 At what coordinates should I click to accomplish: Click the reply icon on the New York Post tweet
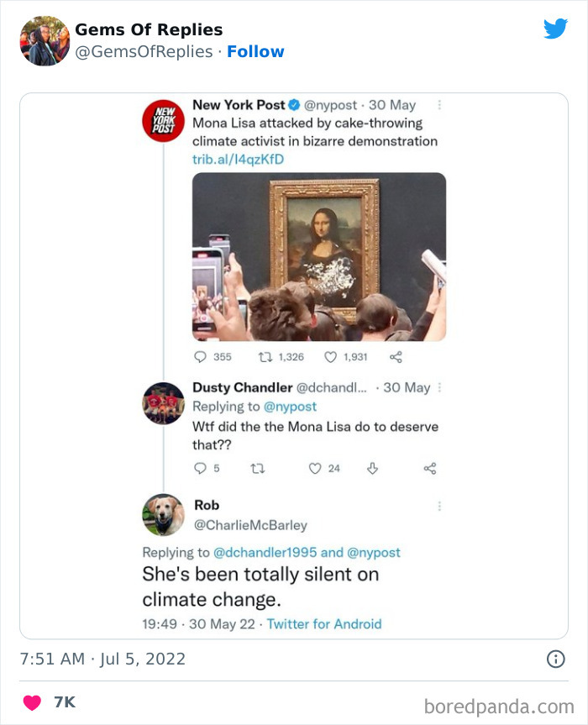[x=201, y=358]
